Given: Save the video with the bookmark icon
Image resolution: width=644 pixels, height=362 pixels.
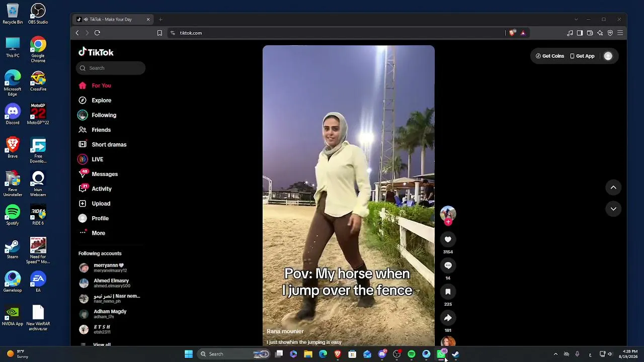Looking at the screenshot, I should pos(448,292).
